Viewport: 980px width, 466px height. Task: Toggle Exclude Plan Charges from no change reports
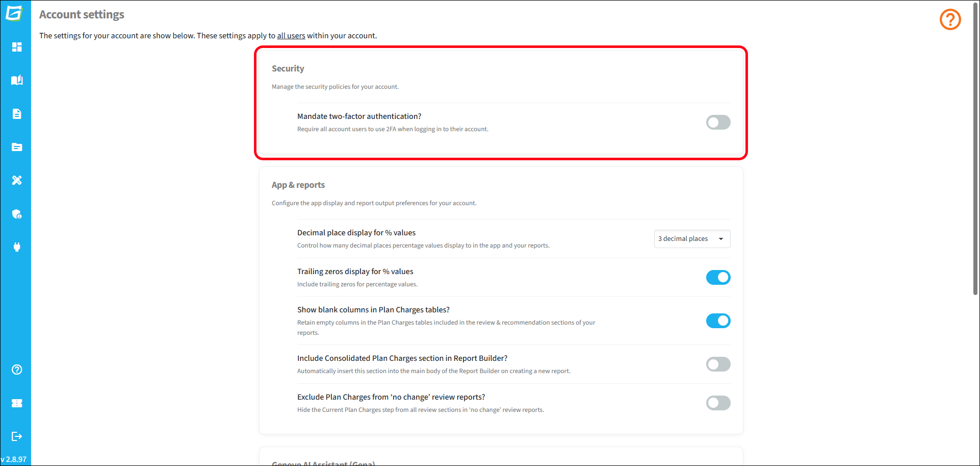pyautogui.click(x=718, y=403)
